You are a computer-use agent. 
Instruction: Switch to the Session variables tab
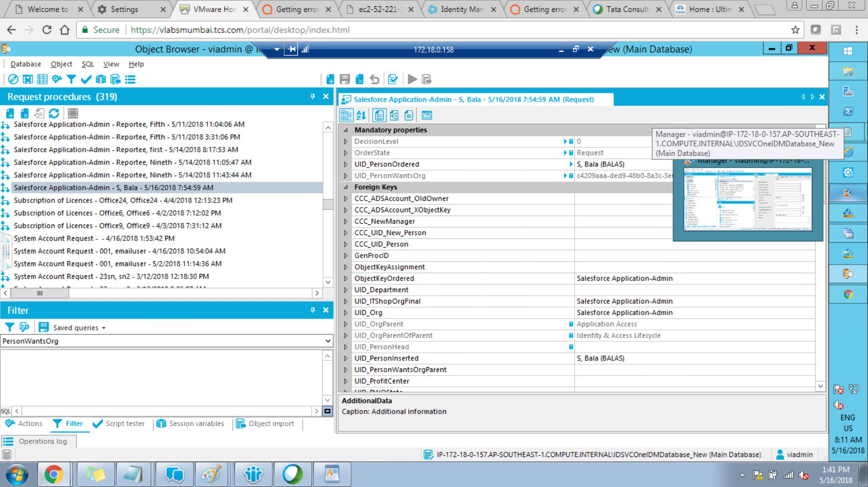190,423
